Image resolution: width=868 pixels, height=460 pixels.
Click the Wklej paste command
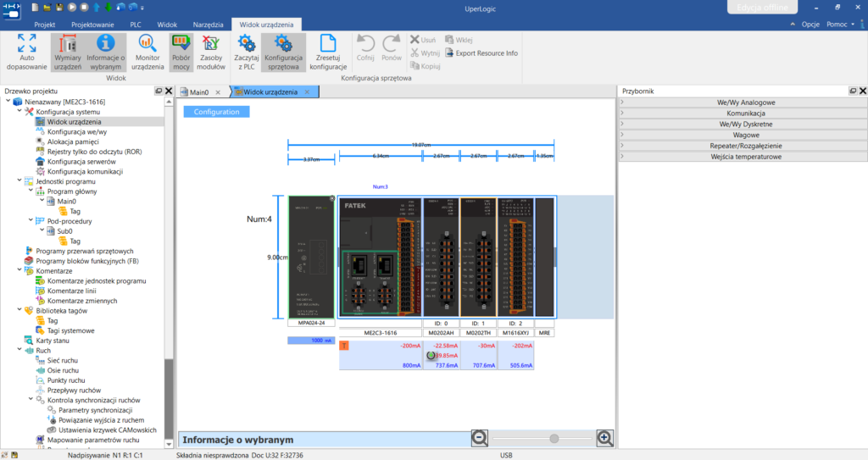point(459,40)
